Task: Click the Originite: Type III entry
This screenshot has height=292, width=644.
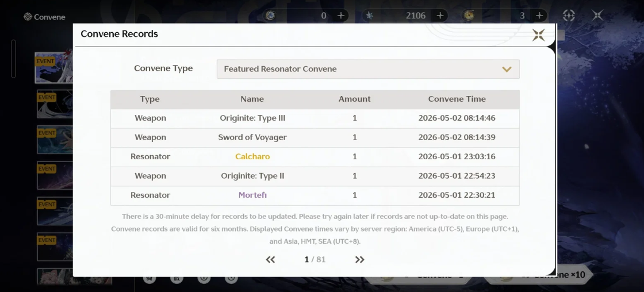Action: [x=252, y=118]
